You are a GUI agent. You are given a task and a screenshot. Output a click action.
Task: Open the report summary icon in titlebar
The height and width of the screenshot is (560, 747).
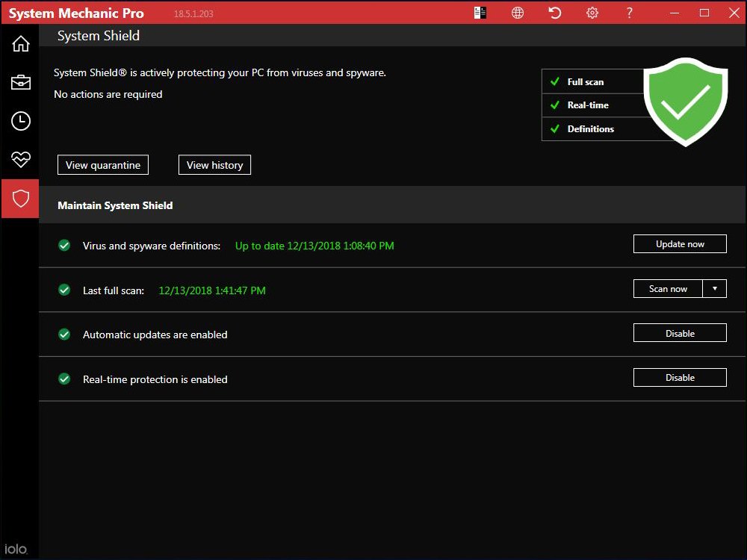pyautogui.click(x=480, y=13)
